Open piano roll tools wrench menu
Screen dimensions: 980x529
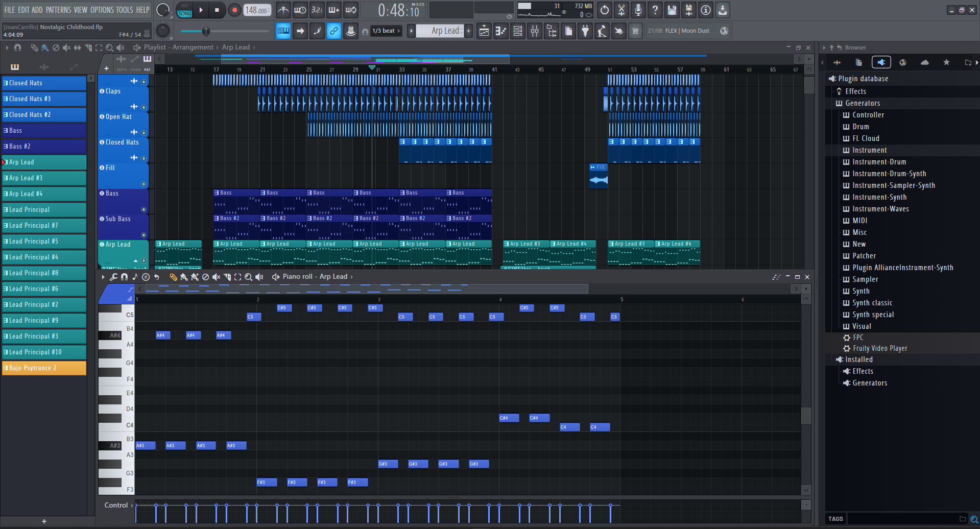pyautogui.click(x=113, y=277)
